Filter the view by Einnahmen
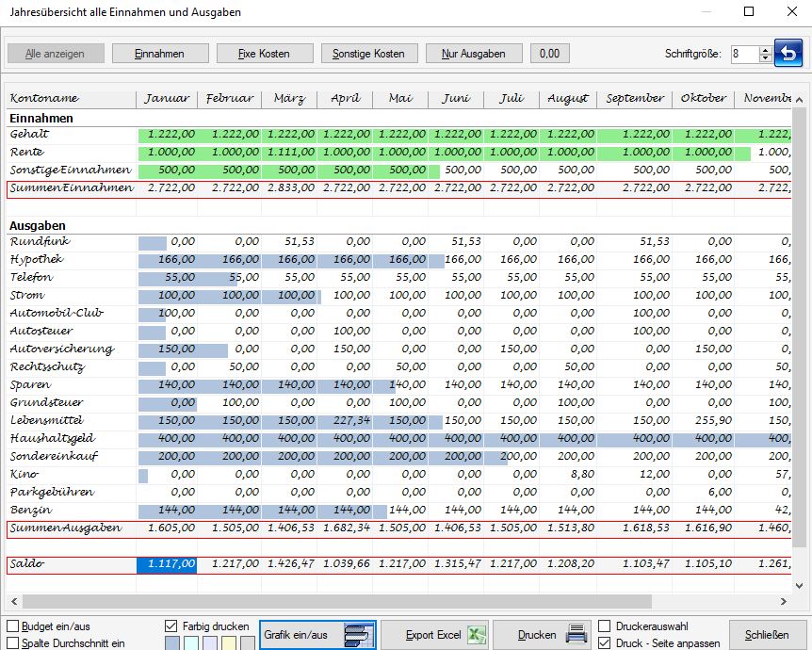 (x=159, y=54)
